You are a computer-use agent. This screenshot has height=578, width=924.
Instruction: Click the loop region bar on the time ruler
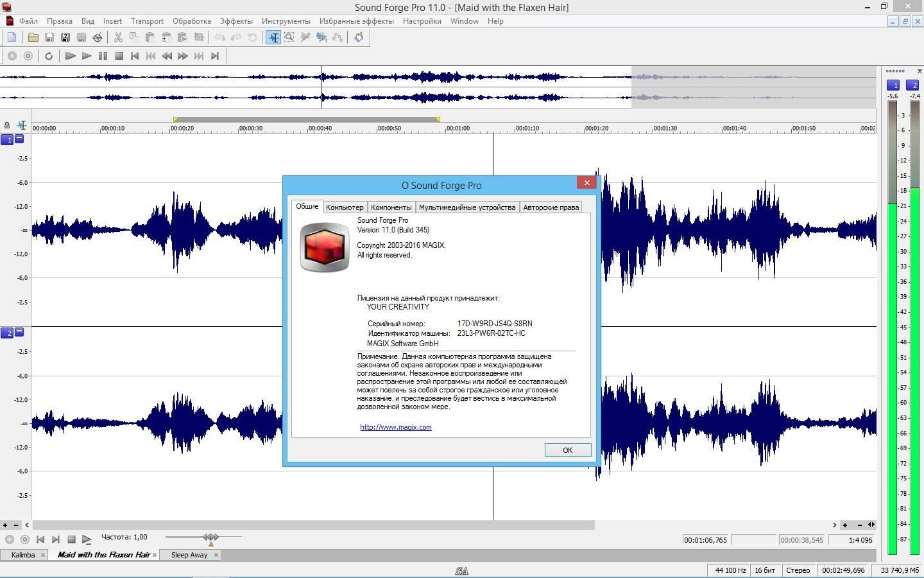(307, 119)
